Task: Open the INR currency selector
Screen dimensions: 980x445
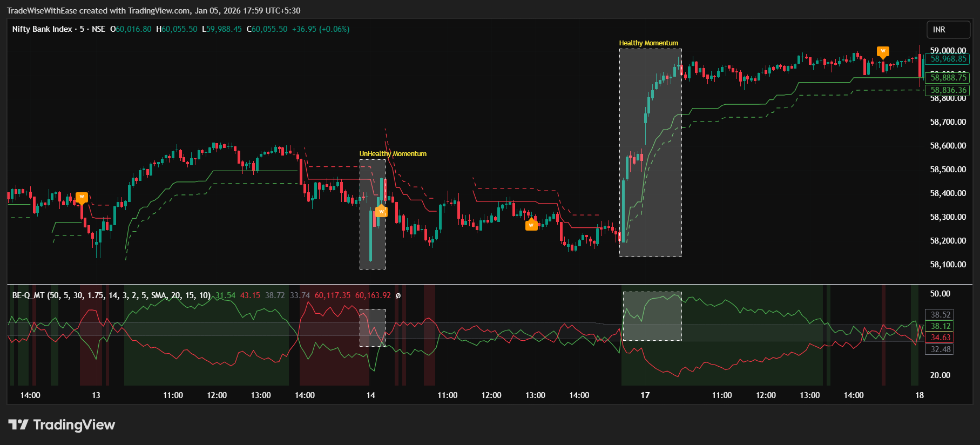Action: tap(949, 30)
